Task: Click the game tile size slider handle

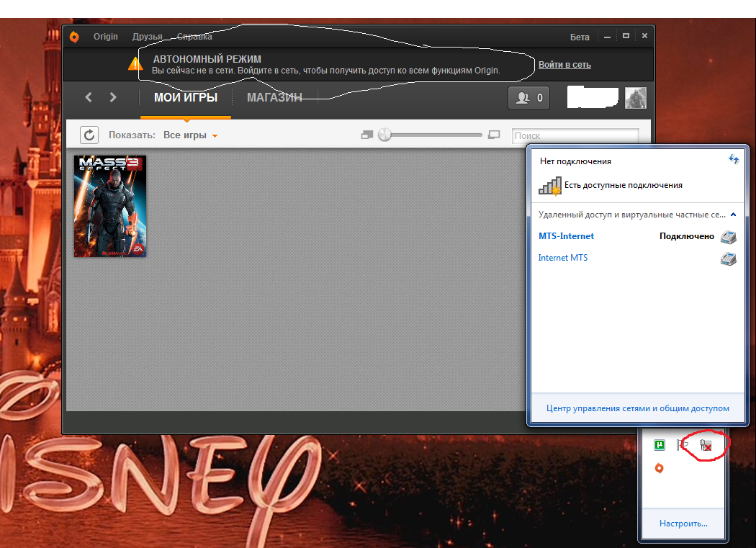Action: 384,135
